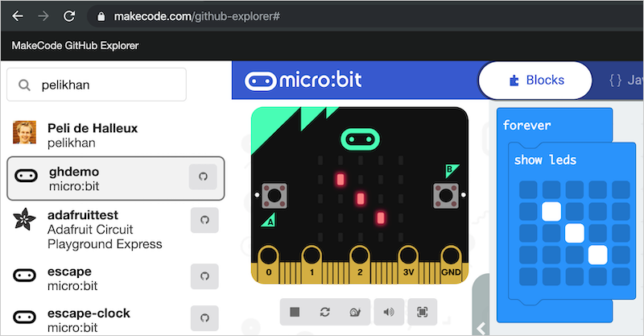
Task: Click the lock icon in address bar
Action: pos(101,16)
